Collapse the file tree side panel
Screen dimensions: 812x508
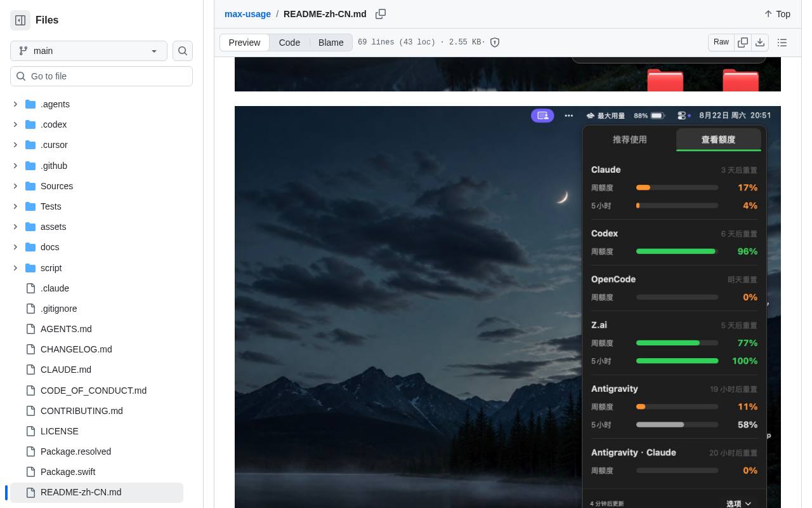pyautogui.click(x=20, y=20)
